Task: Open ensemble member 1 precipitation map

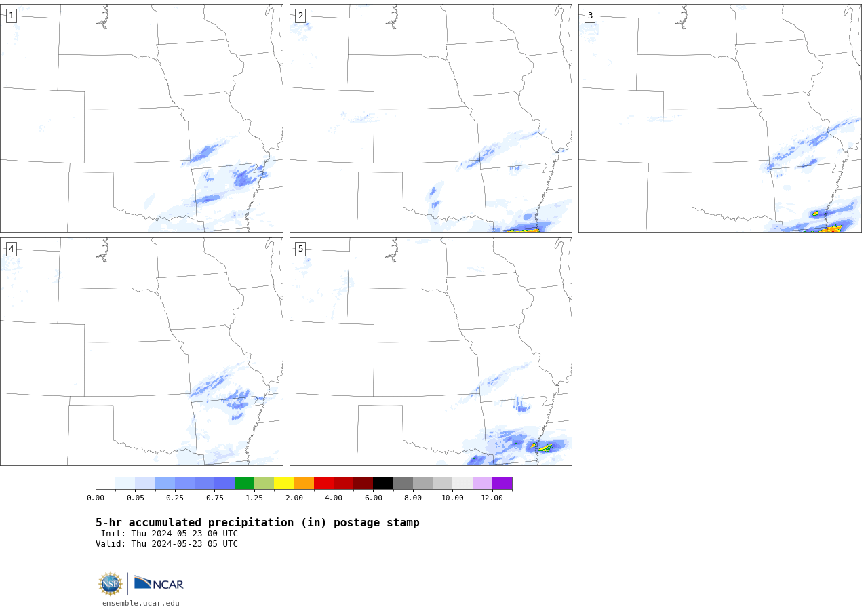Action: pyautogui.click(x=142, y=118)
